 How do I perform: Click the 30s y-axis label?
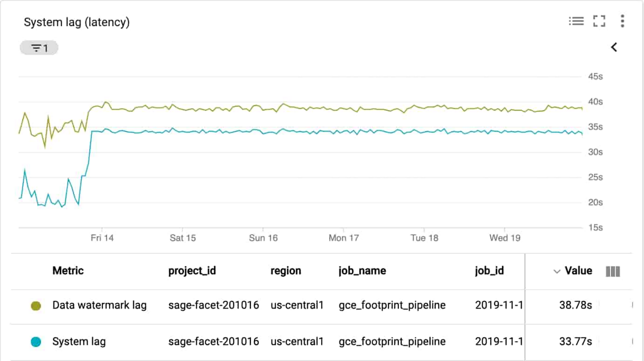pyautogui.click(x=595, y=152)
